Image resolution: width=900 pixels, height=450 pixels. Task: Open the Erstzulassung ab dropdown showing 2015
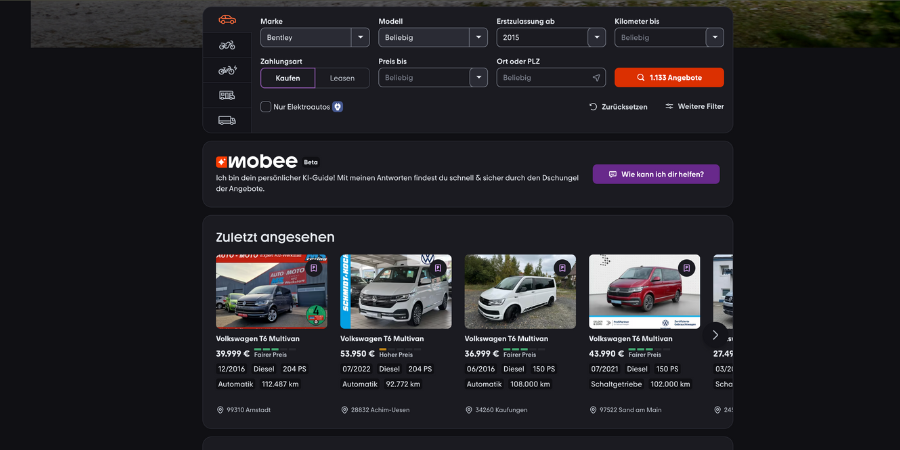point(551,37)
